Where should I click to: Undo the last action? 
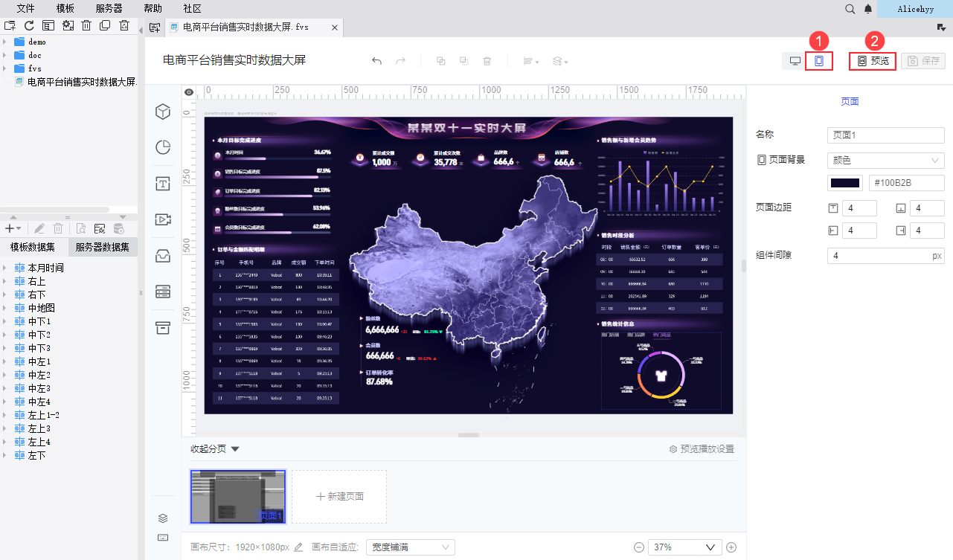pos(376,61)
